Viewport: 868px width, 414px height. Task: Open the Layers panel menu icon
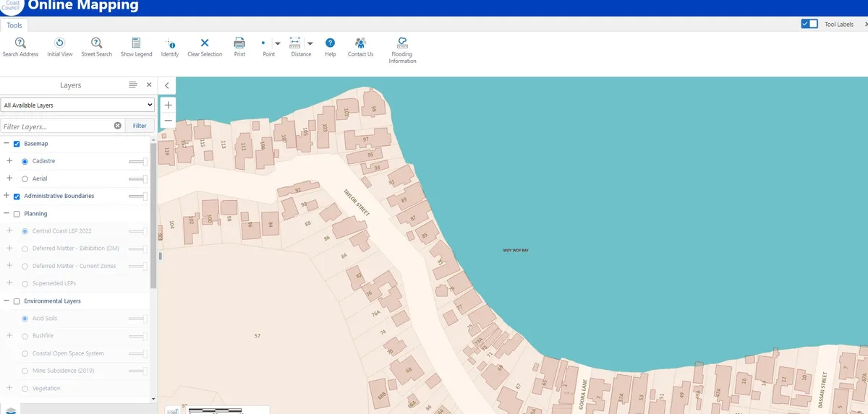pyautogui.click(x=133, y=85)
